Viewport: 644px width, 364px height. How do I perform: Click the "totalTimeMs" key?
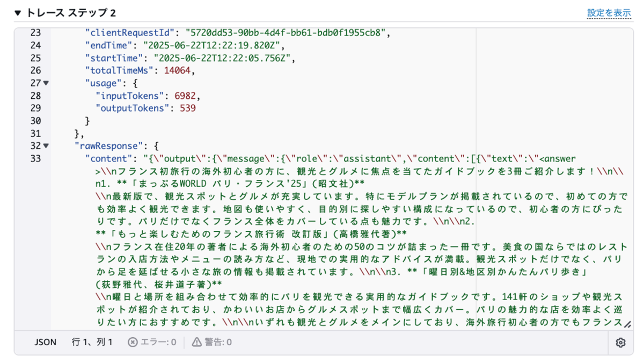119,70
